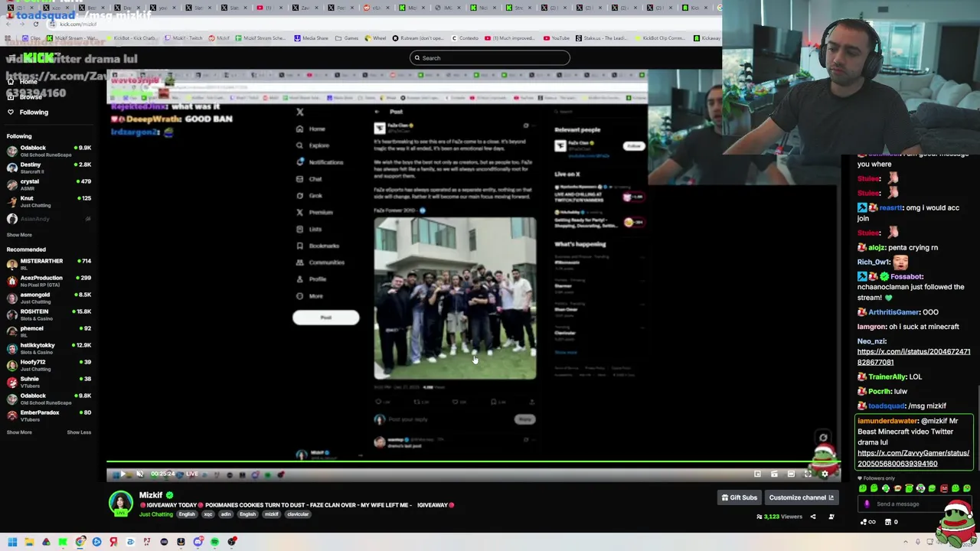The height and width of the screenshot is (551, 980).
Task: Click Windows Start button in taskbar
Action: (12, 542)
